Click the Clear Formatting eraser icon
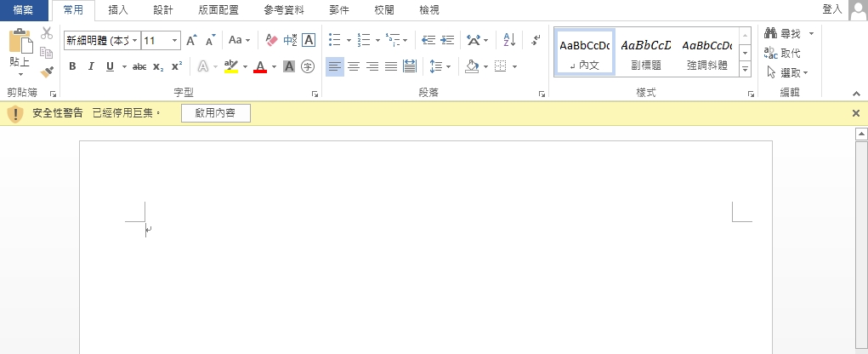The image size is (868, 354). [271, 40]
